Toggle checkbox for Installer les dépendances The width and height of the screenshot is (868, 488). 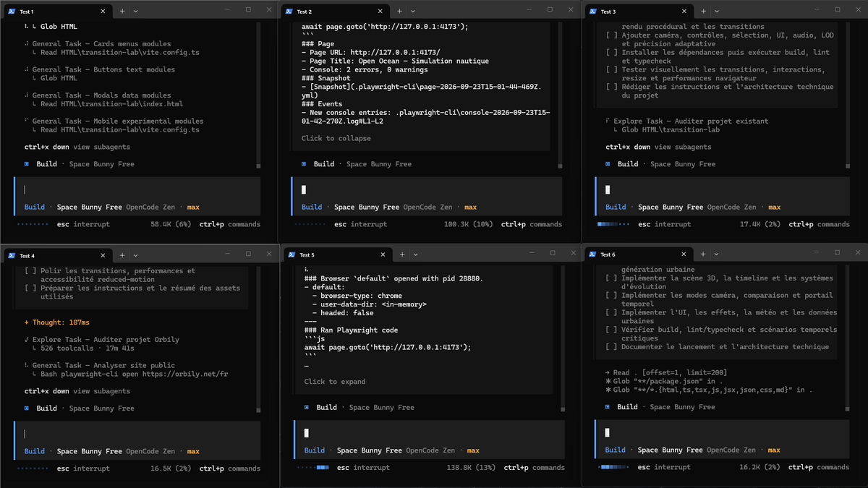coord(612,53)
